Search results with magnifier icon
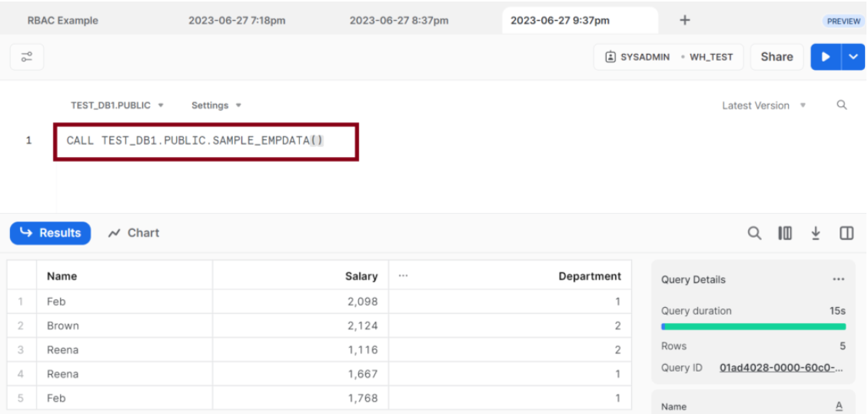 click(754, 233)
